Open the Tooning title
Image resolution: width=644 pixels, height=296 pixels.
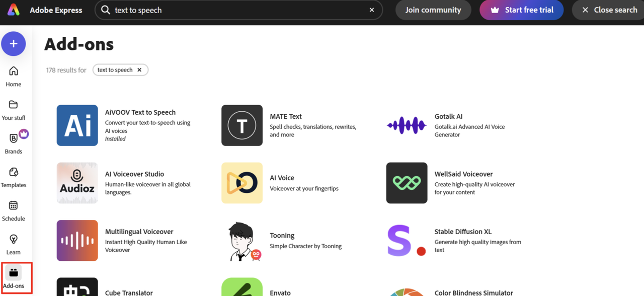point(282,236)
